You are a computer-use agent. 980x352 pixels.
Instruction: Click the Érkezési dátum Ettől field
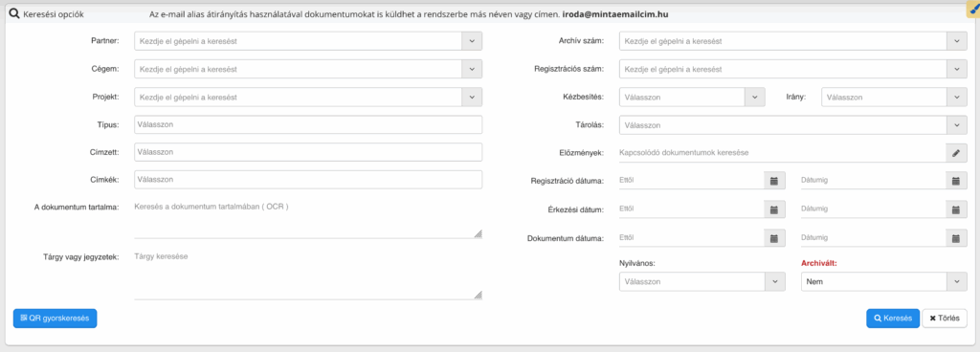coord(691,209)
